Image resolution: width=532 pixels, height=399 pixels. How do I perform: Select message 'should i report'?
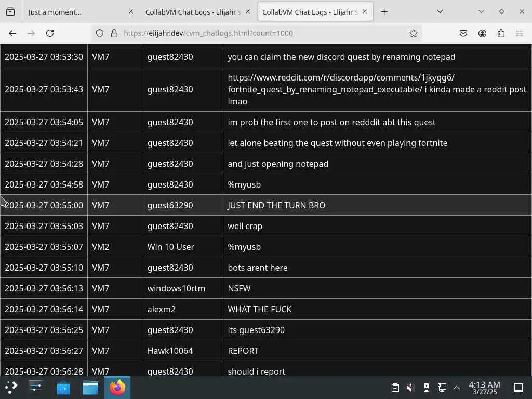coord(257,371)
